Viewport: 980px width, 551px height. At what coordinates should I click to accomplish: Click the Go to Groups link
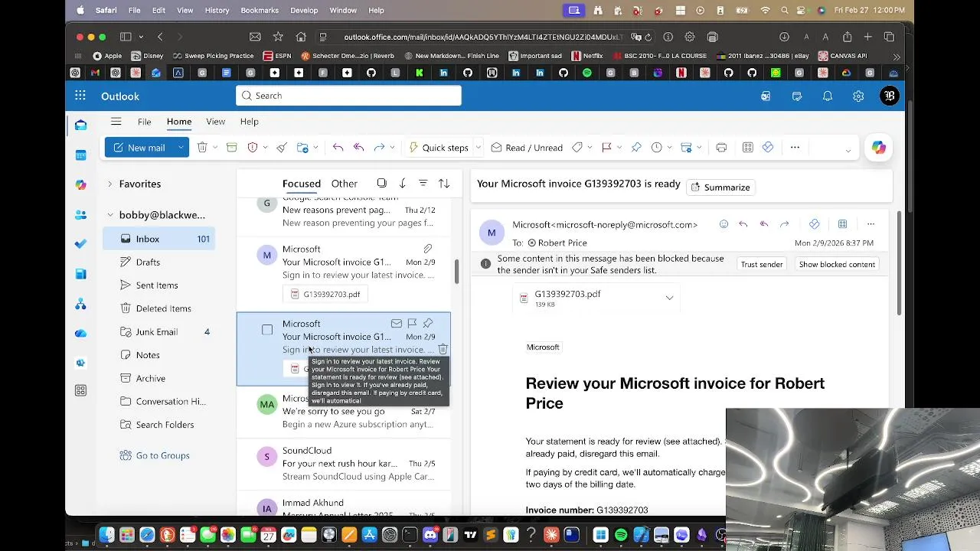[162, 455]
